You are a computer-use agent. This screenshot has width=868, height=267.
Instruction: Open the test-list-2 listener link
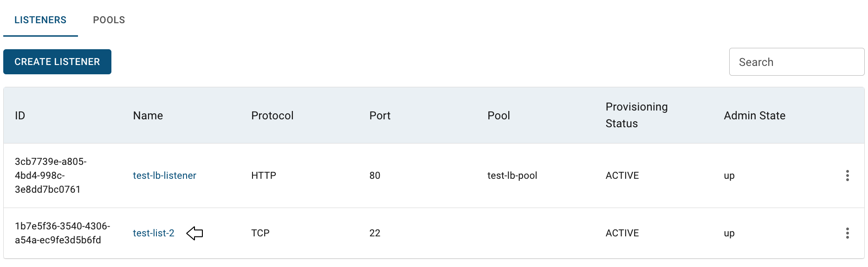coord(154,233)
